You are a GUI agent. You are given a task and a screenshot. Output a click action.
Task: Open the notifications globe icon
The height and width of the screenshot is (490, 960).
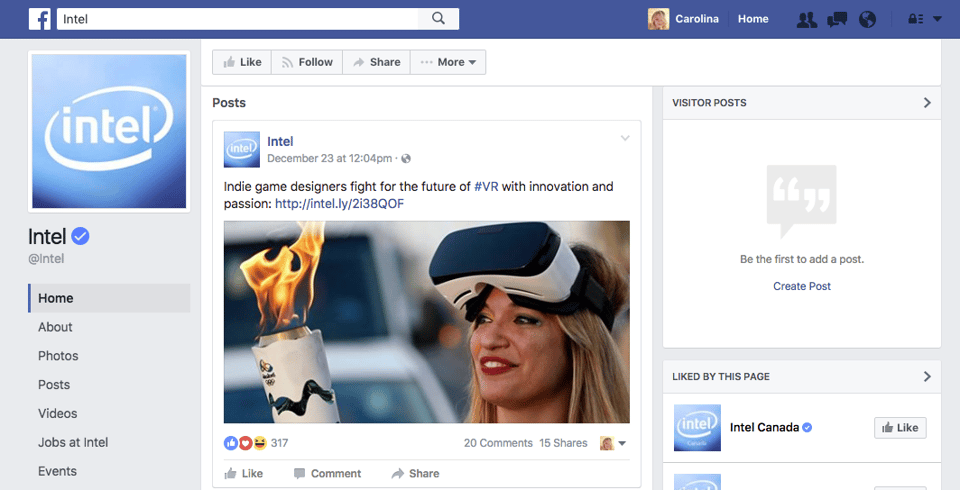867,20
